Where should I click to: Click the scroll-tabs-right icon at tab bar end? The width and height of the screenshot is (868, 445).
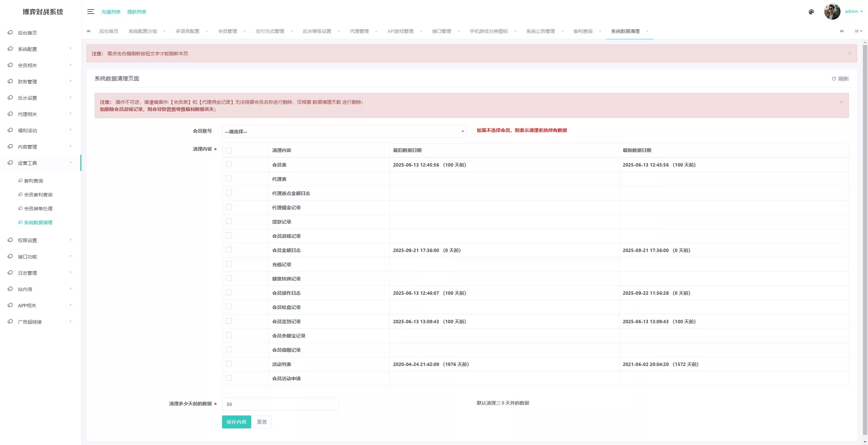842,31
